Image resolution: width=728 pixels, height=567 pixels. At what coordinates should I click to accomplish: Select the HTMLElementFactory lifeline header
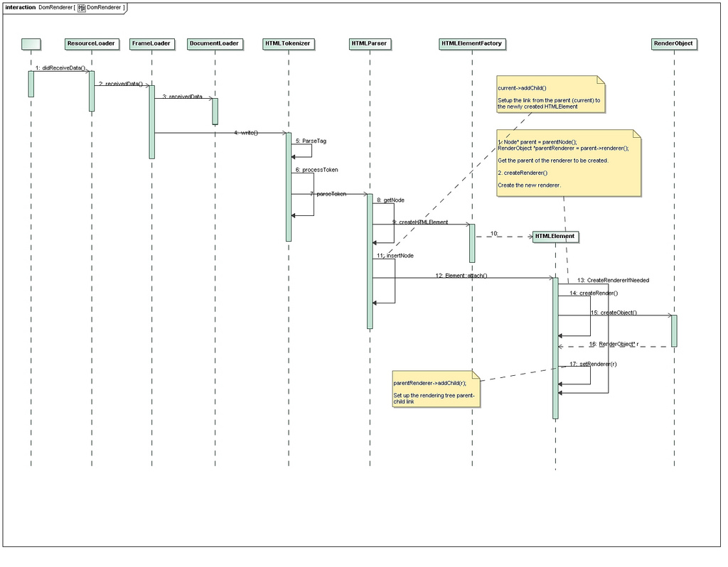click(x=472, y=43)
